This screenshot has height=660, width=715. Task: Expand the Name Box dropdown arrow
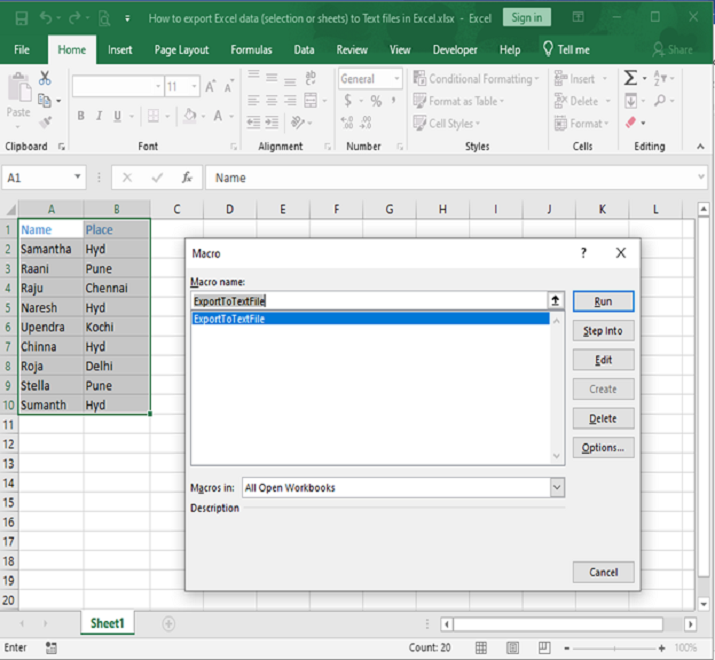(x=78, y=178)
